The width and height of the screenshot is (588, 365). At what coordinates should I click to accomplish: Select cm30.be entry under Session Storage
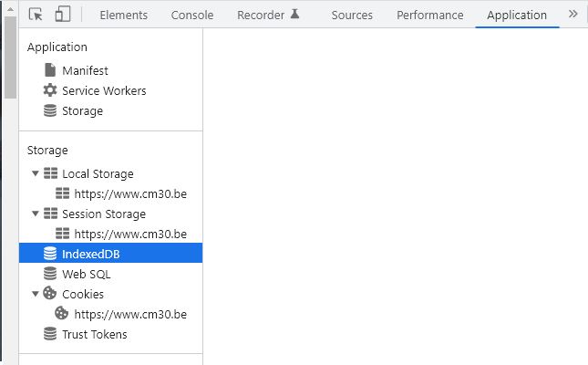click(x=130, y=234)
